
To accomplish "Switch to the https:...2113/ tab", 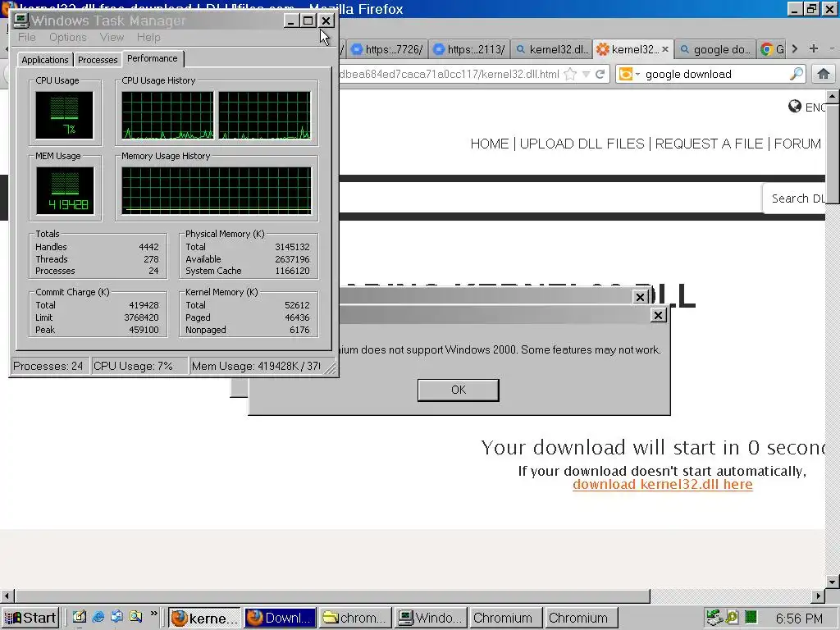I will tap(468, 49).
